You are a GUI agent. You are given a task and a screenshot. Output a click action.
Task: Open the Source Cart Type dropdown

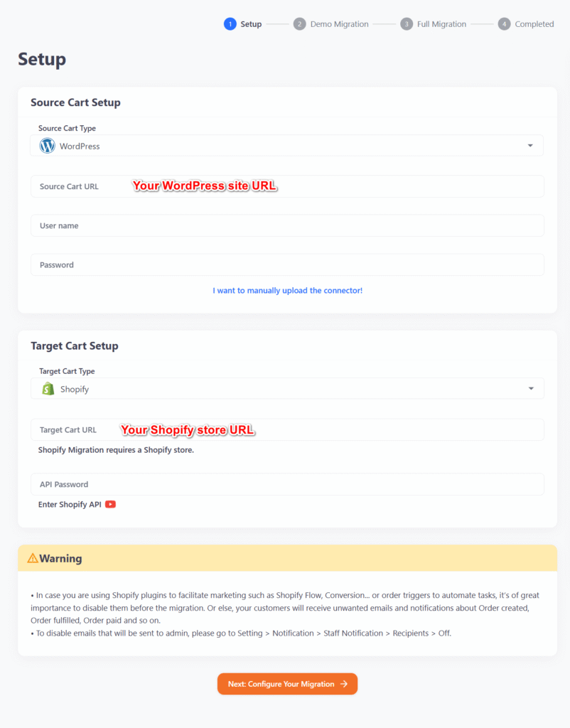(x=287, y=145)
